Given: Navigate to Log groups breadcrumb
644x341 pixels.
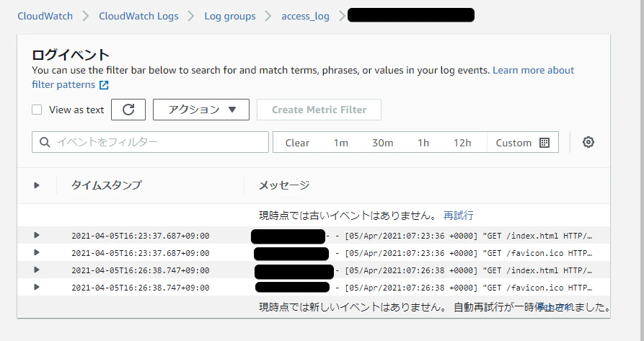Looking at the screenshot, I should click(230, 16).
